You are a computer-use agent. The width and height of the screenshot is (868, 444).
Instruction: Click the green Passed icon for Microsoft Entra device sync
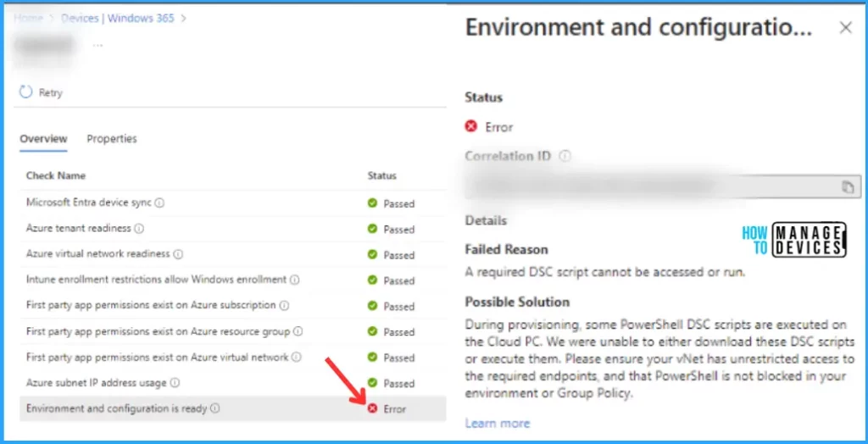coord(373,203)
